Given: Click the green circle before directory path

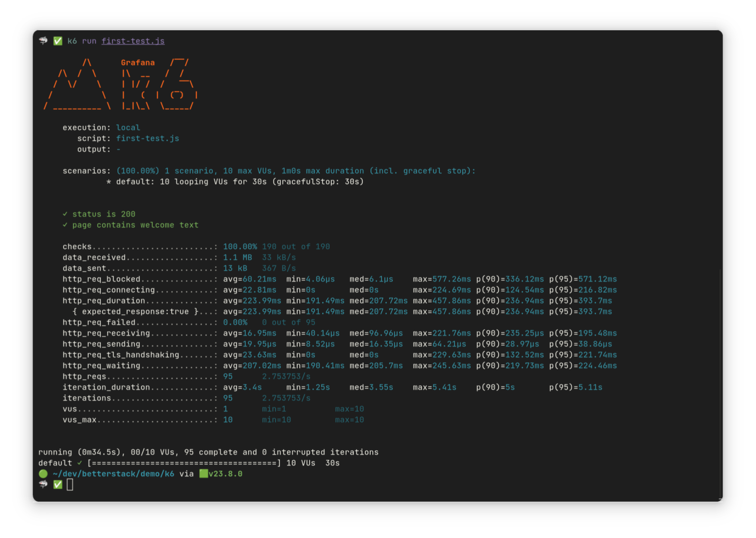Looking at the screenshot, I should coord(43,474).
